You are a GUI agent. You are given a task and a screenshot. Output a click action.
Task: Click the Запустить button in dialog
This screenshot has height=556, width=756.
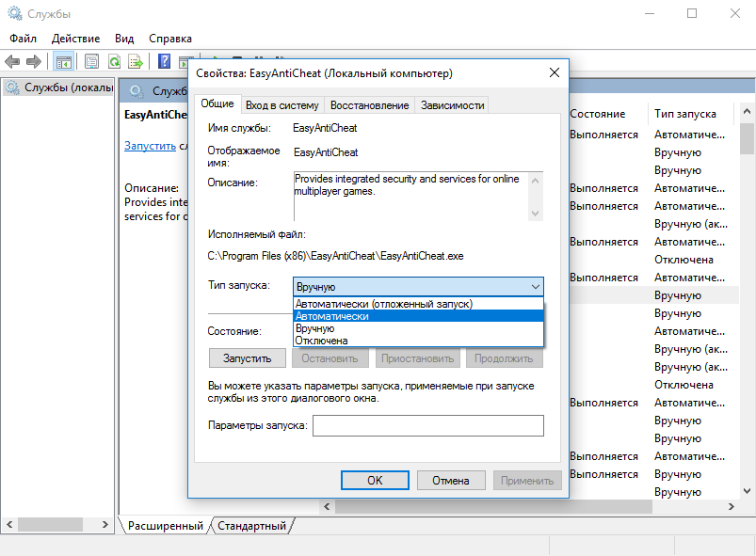tap(248, 358)
